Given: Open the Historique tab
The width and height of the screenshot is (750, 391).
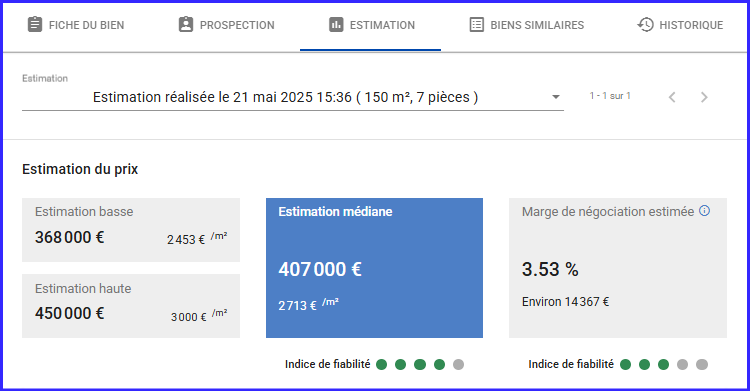Looking at the screenshot, I should pos(680,25).
